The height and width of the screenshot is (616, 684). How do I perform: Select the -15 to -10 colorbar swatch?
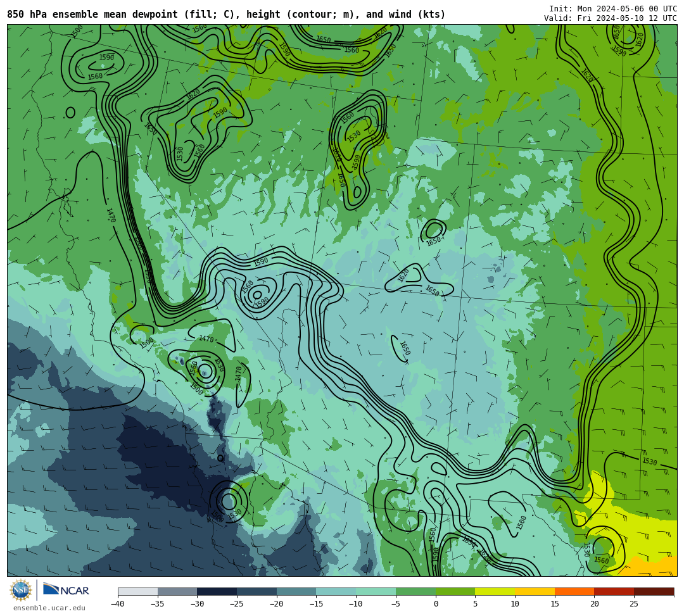click(x=336, y=591)
